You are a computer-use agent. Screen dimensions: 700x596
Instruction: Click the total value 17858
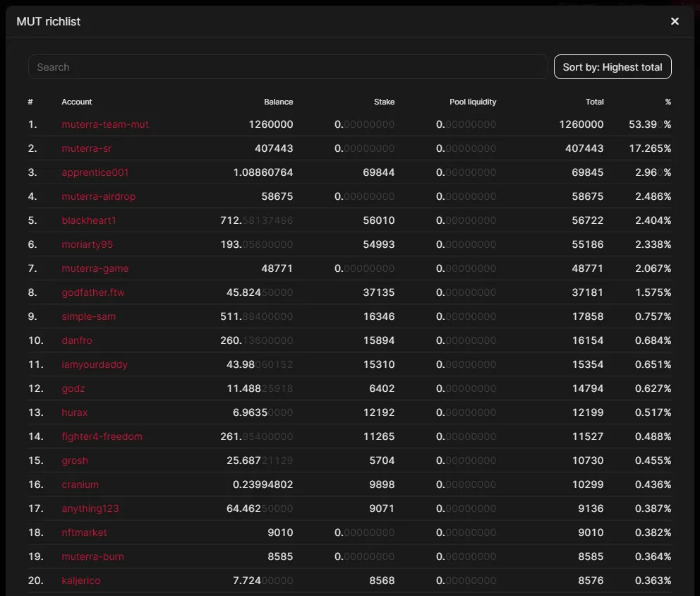click(588, 316)
